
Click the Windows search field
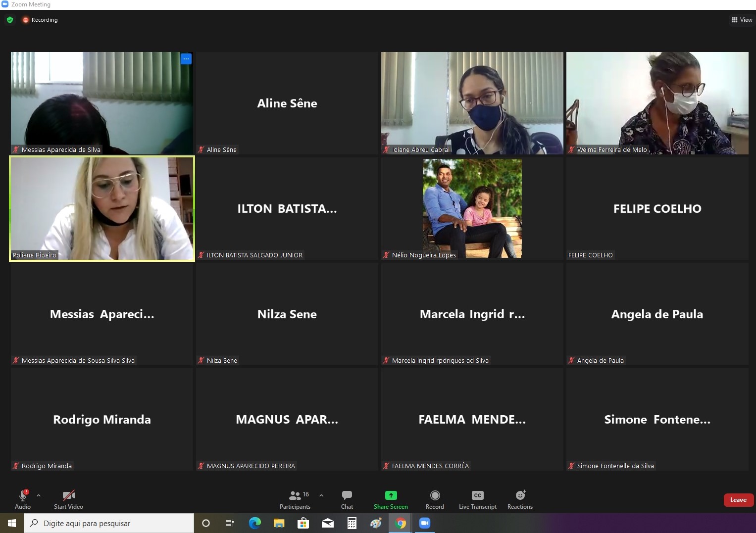click(109, 523)
